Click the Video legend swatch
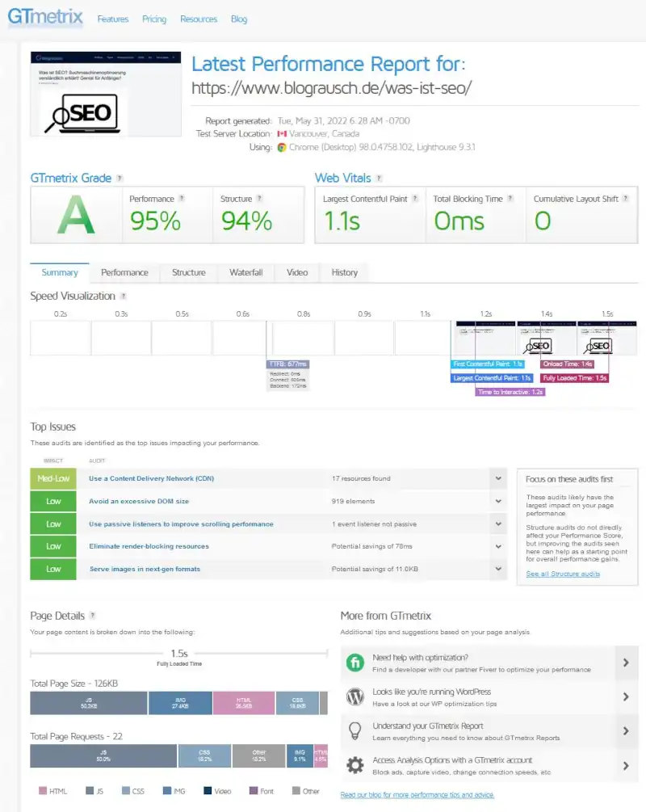Image resolution: width=646 pixels, height=812 pixels. (208, 791)
